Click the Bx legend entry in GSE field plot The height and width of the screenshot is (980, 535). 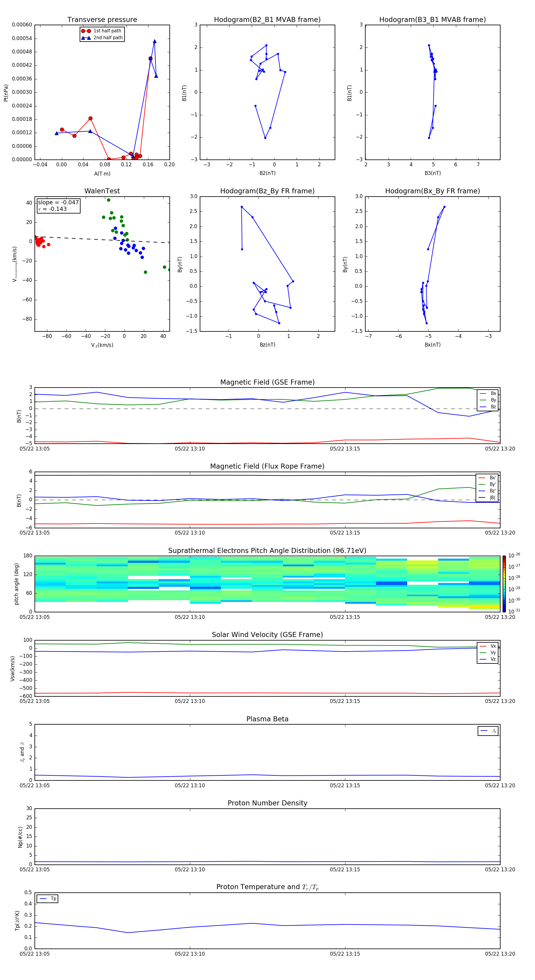tap(488, 393)
